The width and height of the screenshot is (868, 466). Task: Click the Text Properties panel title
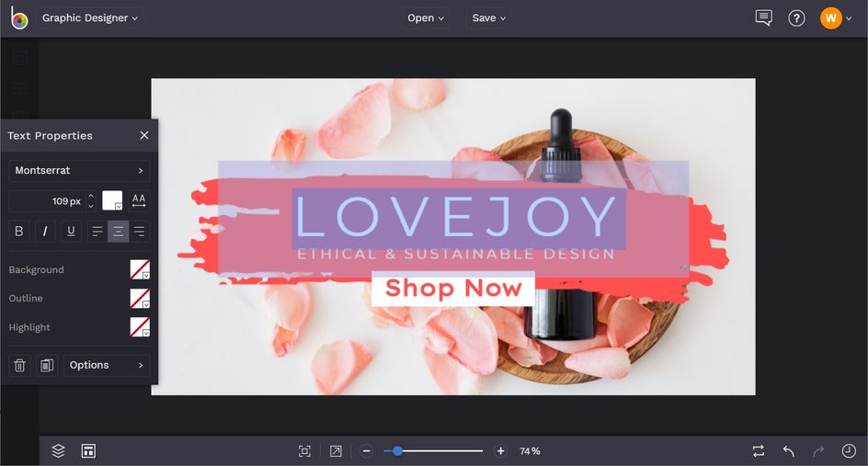(50, 136)
